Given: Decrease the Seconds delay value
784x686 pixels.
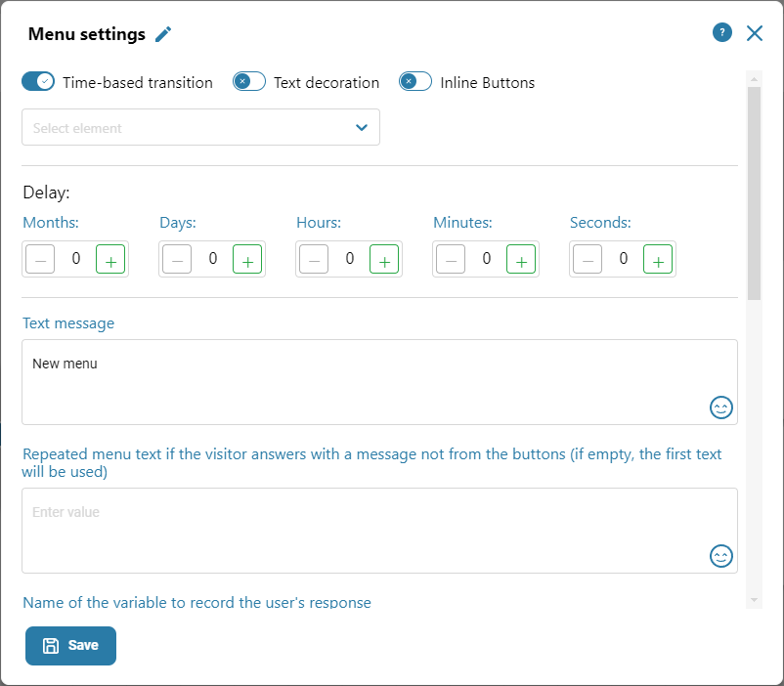Looking at the screenshot, I should tap(588, 259).
